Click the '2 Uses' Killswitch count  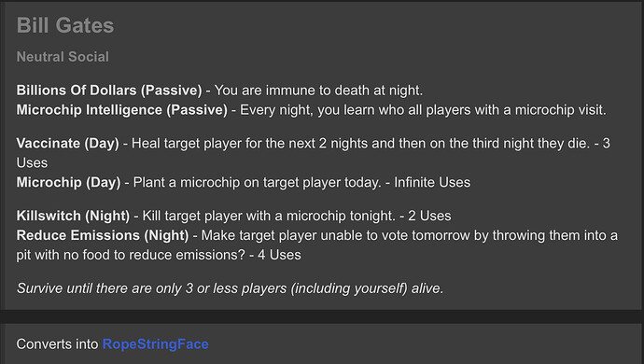(429, 216)
